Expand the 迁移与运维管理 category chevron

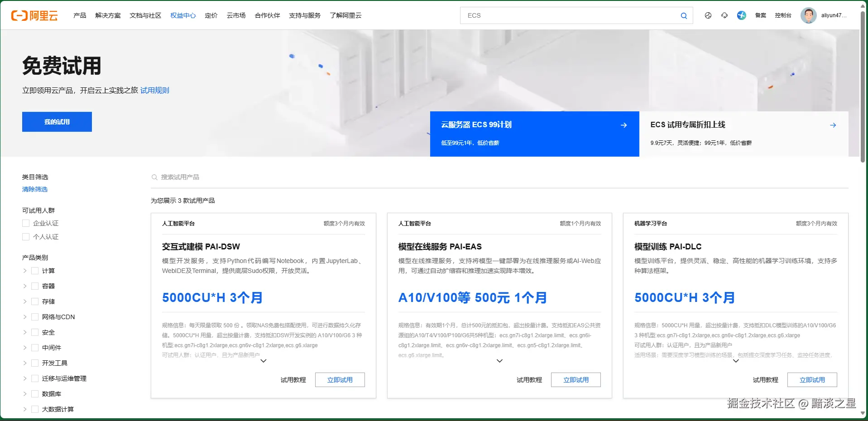point(25,378)
